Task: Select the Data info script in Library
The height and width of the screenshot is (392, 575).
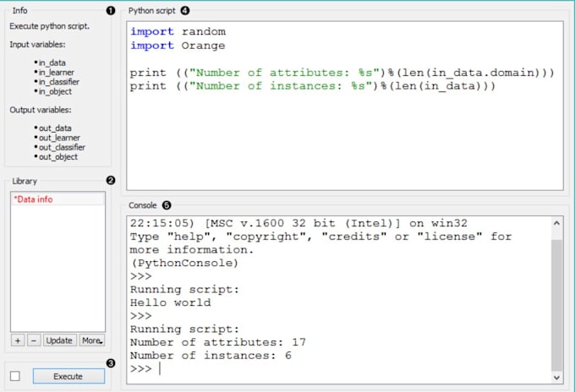Action: click(58, 199)
